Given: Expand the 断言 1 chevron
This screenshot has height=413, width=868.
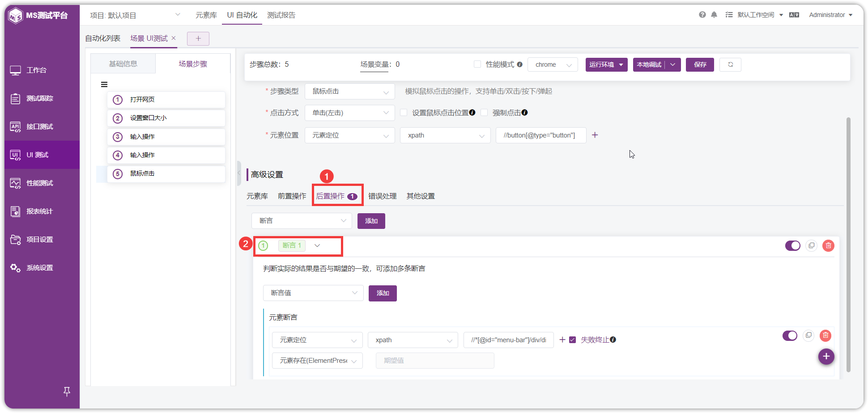Looking at the screenshot, I should click(x=317, y=245).
